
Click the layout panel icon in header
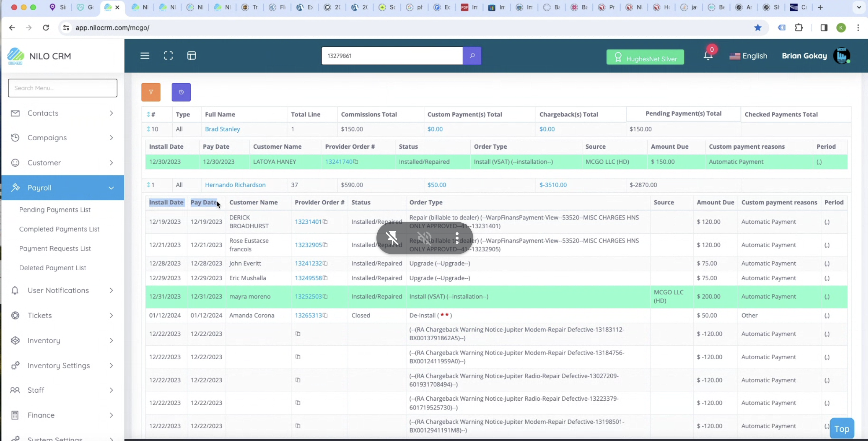point(191,56)
